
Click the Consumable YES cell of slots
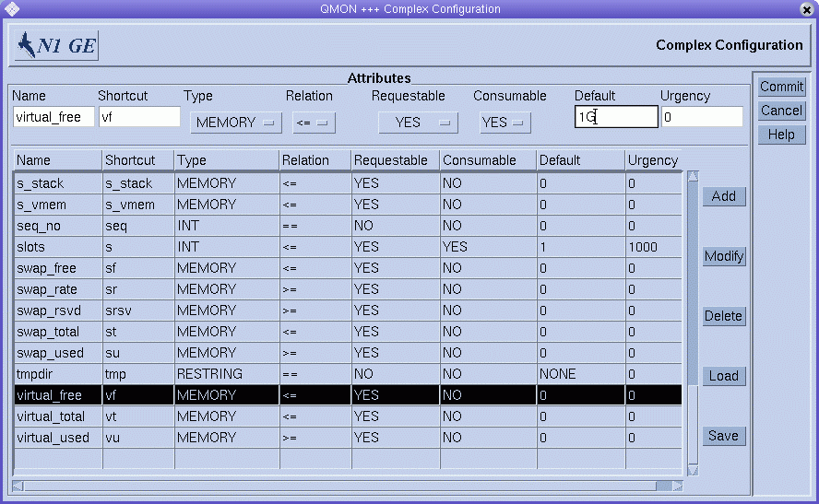click(489, 247)
